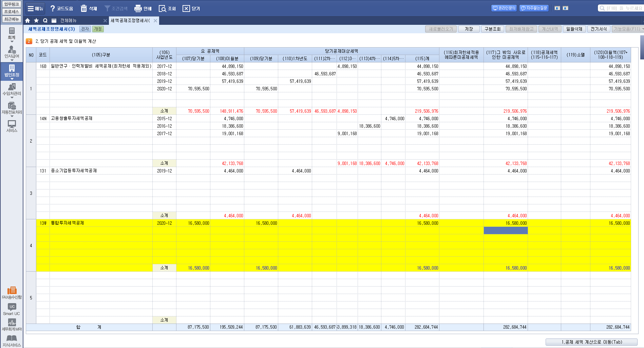Open the 회계 module in the sidebar
Image resolution: width=644 pixels, height=348 pixels.
12,34
